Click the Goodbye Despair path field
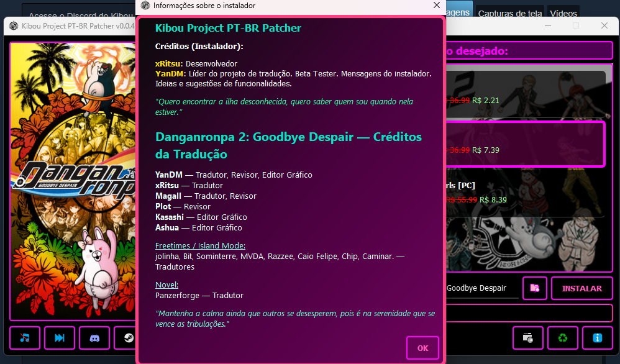Image resolution: width=620 pixels, height=364 pixels. tap(482, 288)
